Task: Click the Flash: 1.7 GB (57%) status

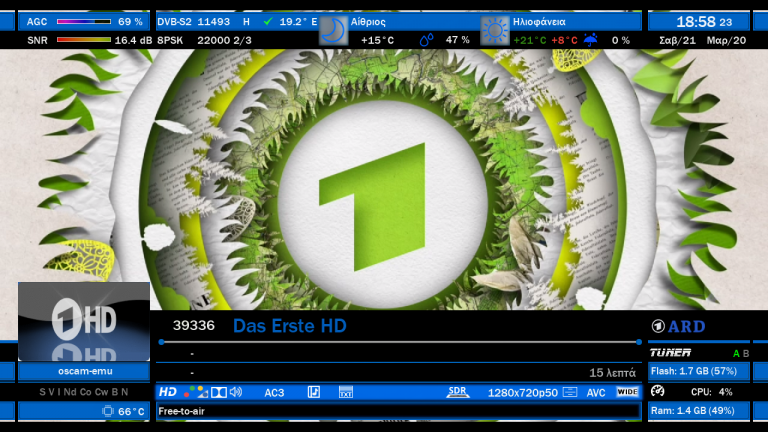Action: 694,371
